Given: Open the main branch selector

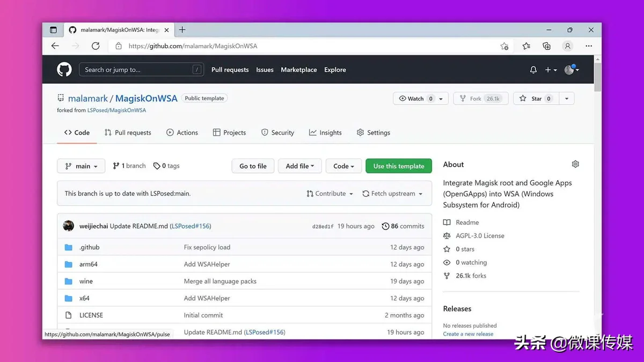Looking at the screenshot, I should coord(81,166).
